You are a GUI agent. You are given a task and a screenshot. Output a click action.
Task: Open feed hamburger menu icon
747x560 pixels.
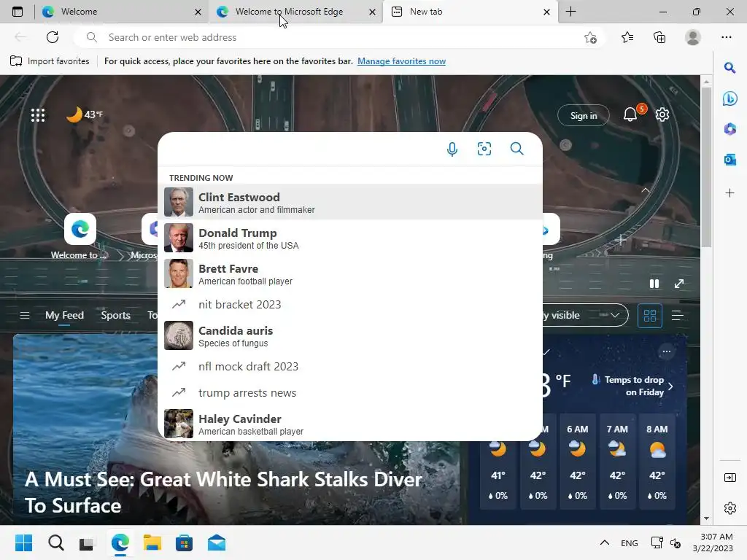pos(25,315)
